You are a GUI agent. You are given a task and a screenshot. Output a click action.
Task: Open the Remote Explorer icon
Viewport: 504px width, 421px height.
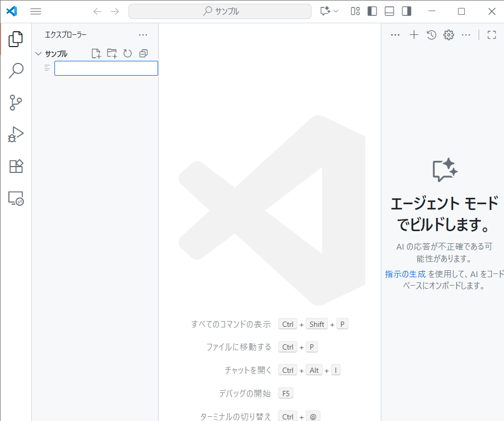pyautogui.click(x=16, y=198)
